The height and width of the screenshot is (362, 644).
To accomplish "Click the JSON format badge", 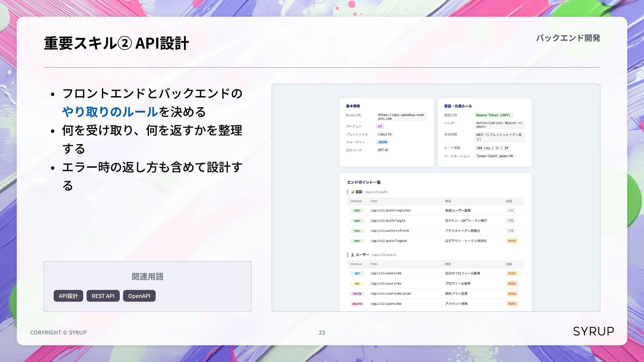I will 382,142.
